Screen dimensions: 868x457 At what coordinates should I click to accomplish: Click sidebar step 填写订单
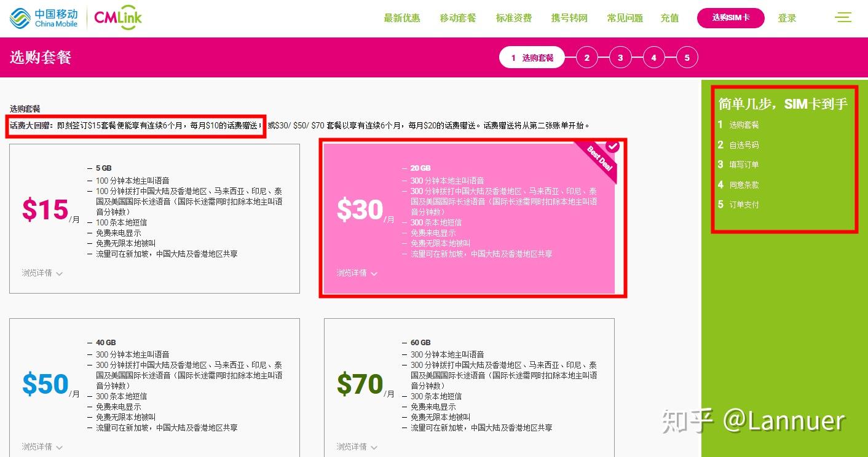(744, 165)
